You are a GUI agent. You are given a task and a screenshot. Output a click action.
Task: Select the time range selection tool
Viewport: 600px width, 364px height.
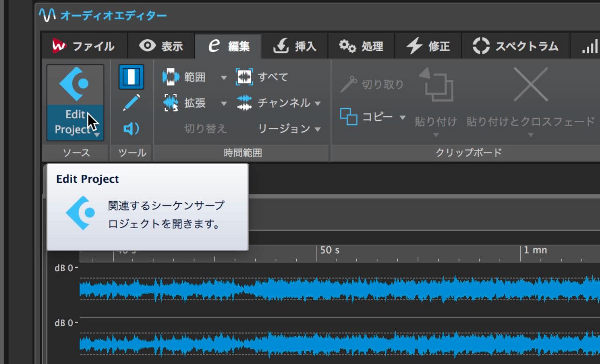(x=131, y=77)
